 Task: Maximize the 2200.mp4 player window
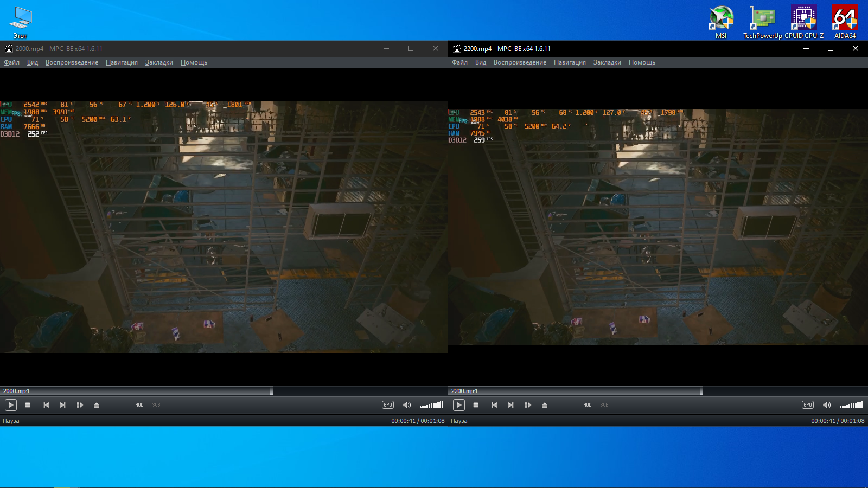point(831,48)
